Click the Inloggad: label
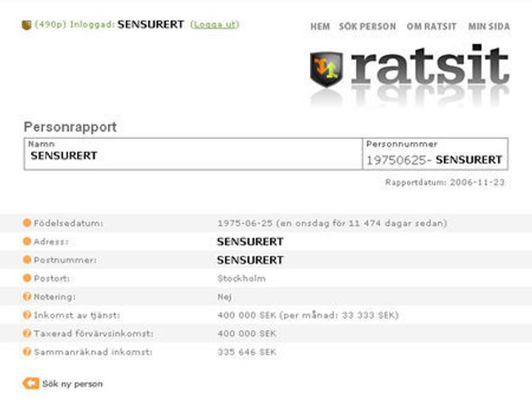 92,24
